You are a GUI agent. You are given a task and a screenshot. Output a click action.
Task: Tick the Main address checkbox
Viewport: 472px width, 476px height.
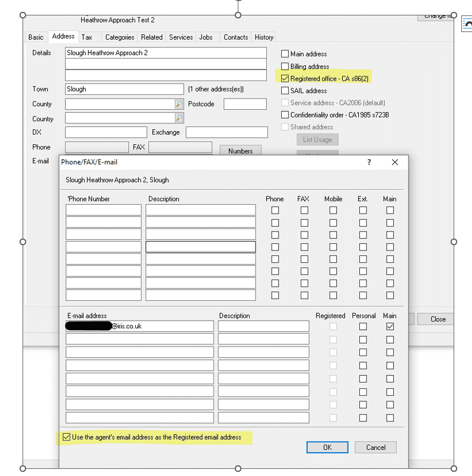(285, 54)
